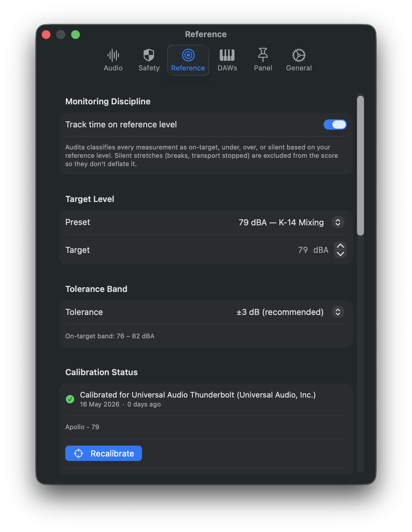Decrease Target dBA with down stepper arrow
The height and width of the screenshot is (532, 412).
(340, 254)
